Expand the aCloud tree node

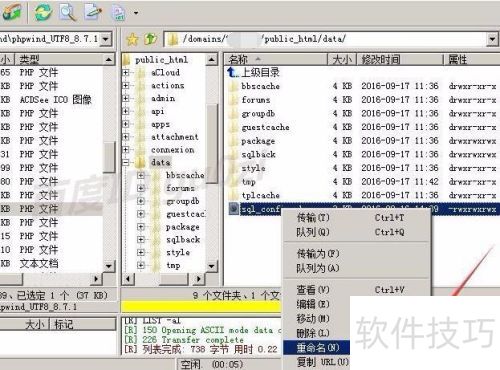tap(126, 72)
